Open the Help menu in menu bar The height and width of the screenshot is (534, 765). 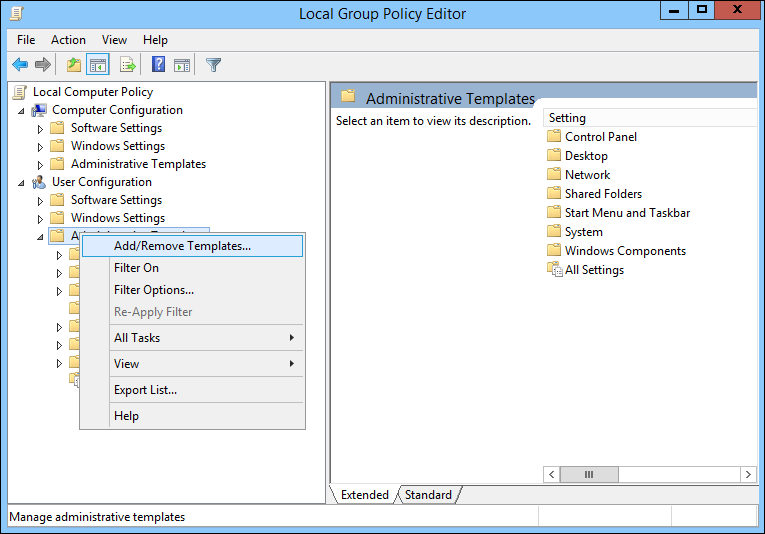(x=155, y=40)
